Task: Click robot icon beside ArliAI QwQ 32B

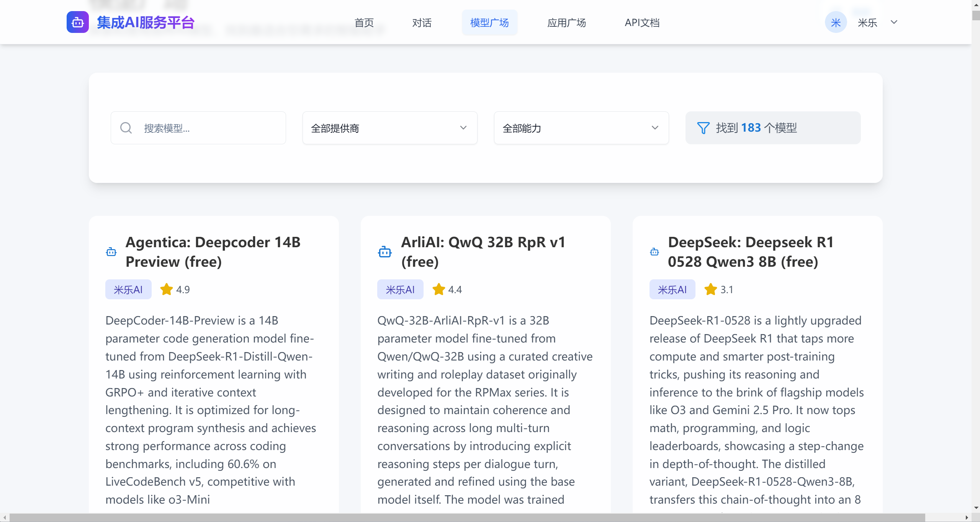Action: click(384, 252)
